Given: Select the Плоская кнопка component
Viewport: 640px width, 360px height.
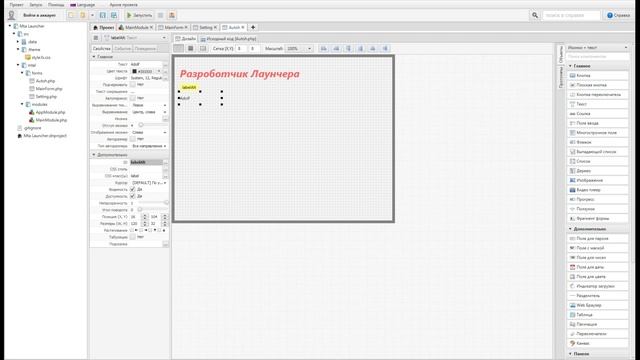Looking at the screenshot, I should (598, 85).
